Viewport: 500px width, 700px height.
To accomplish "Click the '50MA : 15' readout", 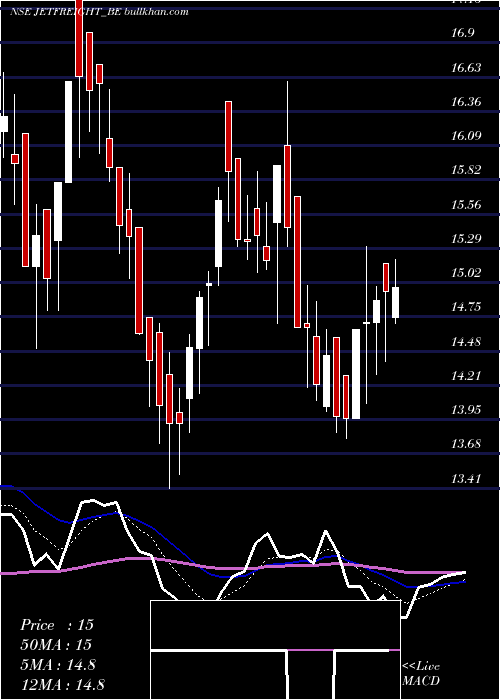I will tap(56, 645).
